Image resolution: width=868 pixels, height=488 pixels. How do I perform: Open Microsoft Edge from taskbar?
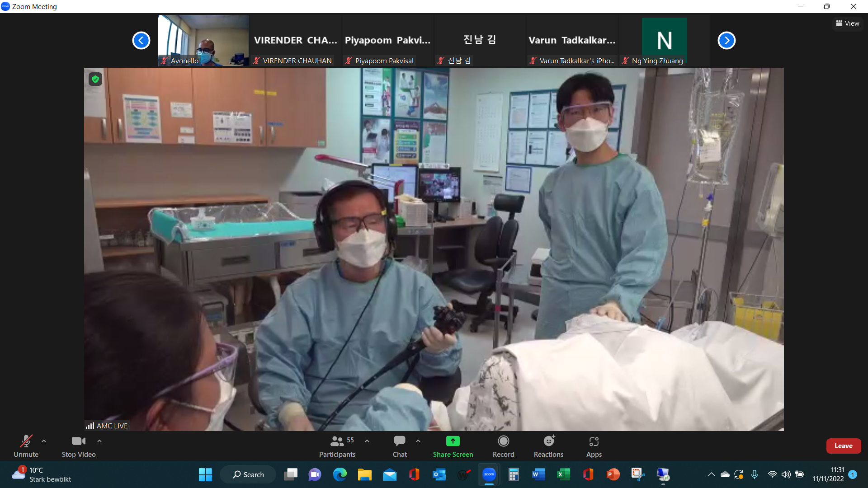click(x=340, y=474)
